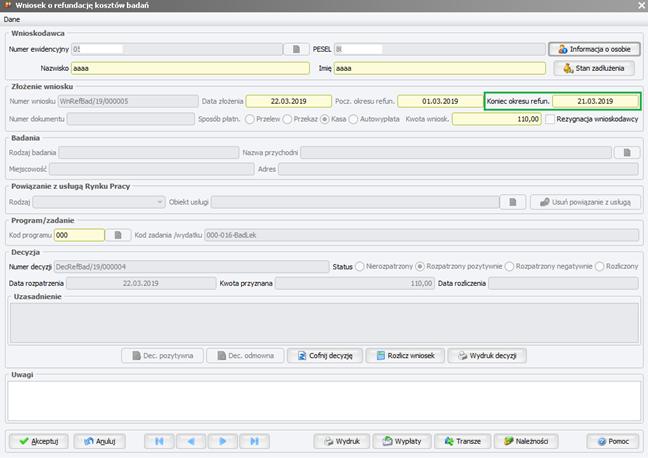Viewport: 648px width, 458px height.
Task: Open lookup icon beside Obiekt usługi
Action: click(x=512, y=202)
